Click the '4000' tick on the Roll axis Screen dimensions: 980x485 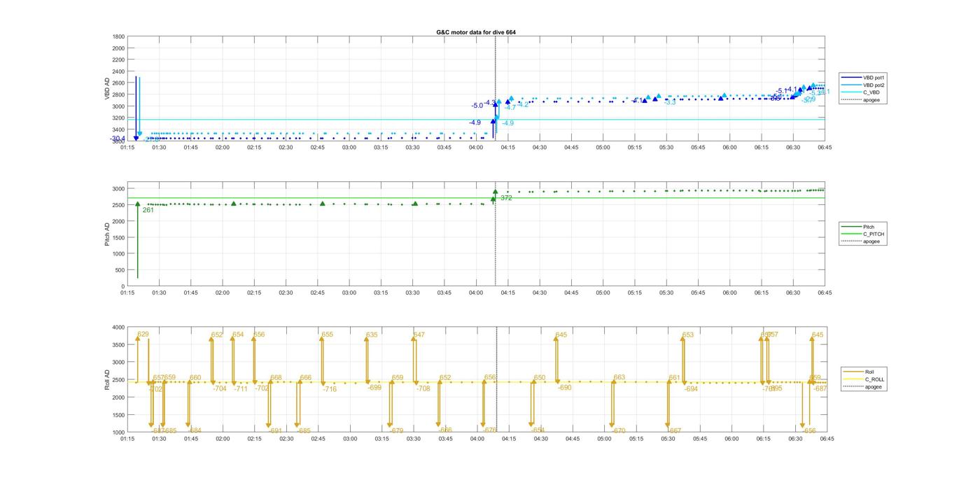pyautogui.click(x=118, y=327)
